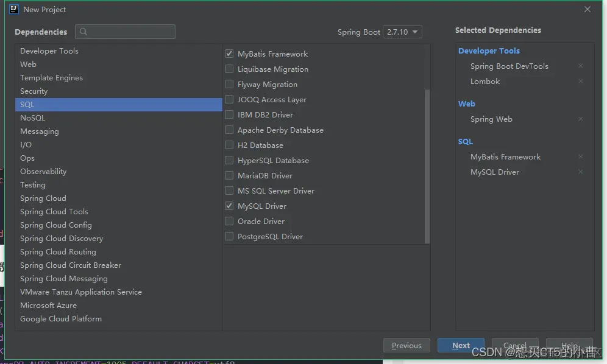607x364 pixels.
Task: Check the Liquibase Migration checkbox
Action: click(229, 69)
